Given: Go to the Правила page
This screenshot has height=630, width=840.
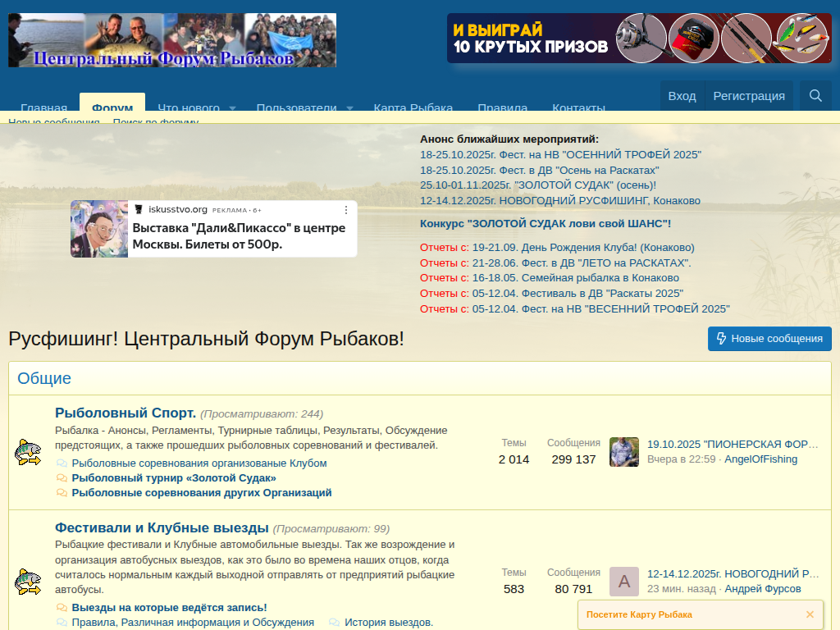Looking at the screenshot, I should point(502,107).
